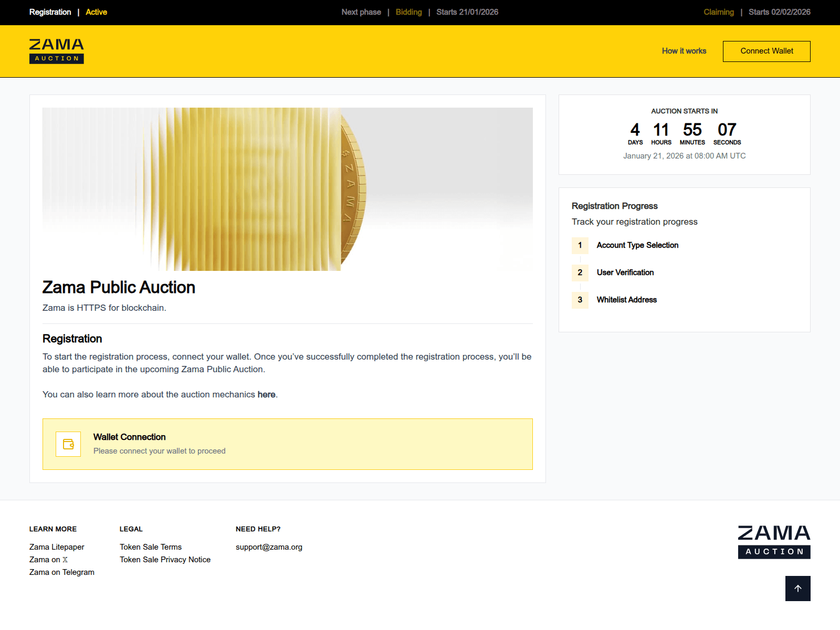Image resolution: width=840 pixels, height=630 pixels.
Task: Click the Zama Auction logo in header
Action: 57,51
